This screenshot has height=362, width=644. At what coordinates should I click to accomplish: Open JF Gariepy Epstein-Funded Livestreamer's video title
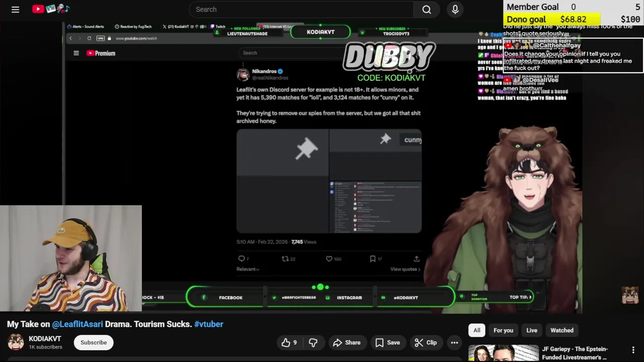575,353
